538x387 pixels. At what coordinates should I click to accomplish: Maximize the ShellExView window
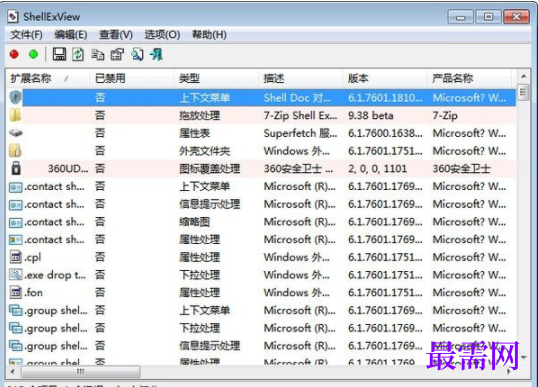(488, 17)
